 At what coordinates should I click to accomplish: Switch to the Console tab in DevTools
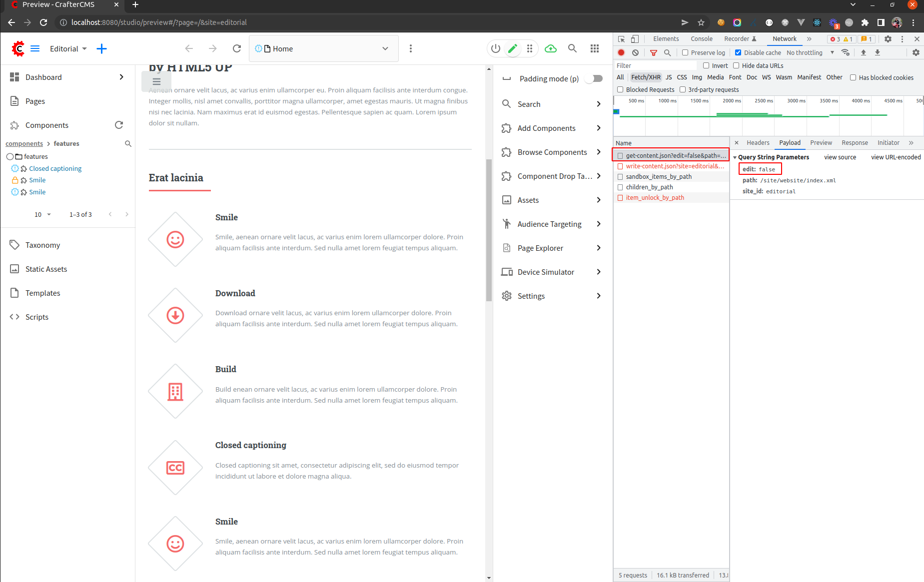[701, 38]
